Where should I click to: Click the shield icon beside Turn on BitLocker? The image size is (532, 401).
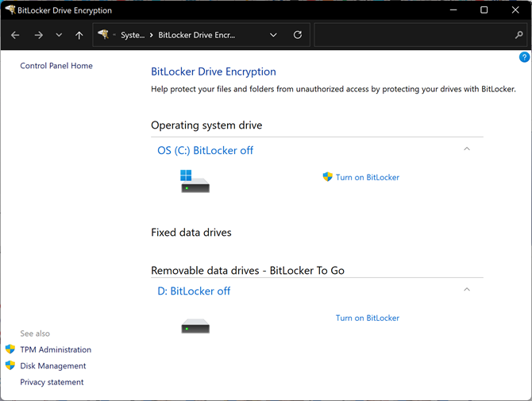327,177
